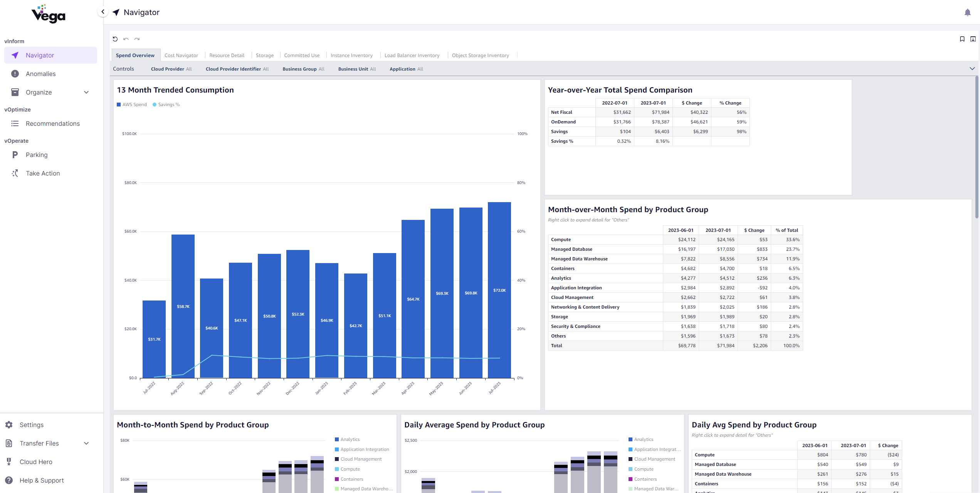The height and width of the screenshot is (493, 980).
Task: Switch to the Resource Detail tab
Action: click(x=227, y=55)
